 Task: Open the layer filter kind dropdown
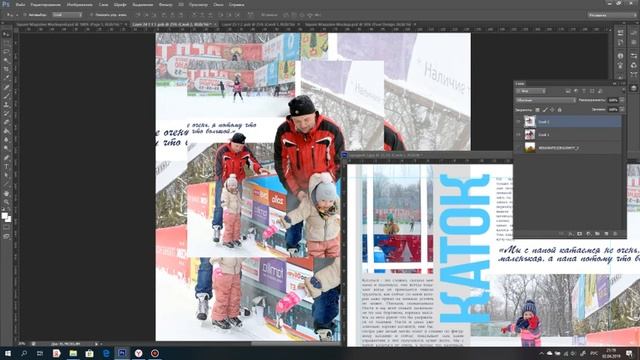[530, 91]
